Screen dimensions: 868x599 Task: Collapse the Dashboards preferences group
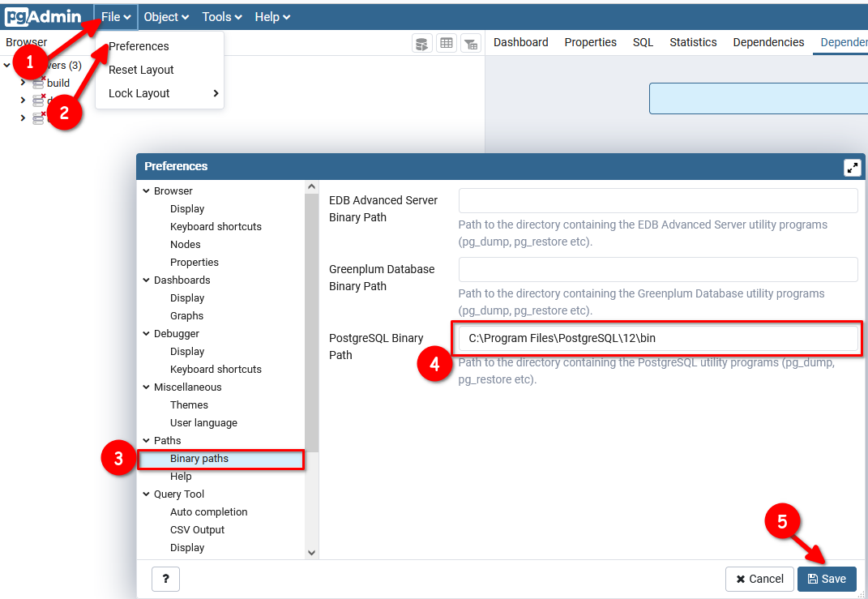click(146, 280)
